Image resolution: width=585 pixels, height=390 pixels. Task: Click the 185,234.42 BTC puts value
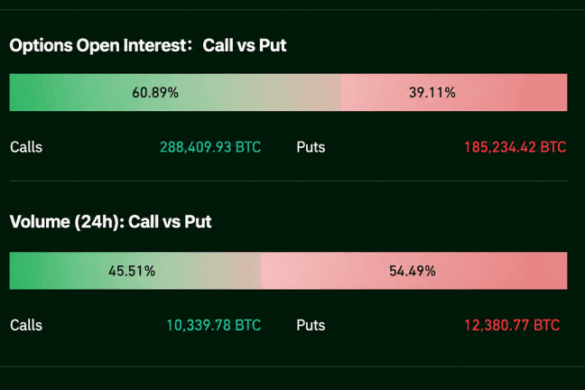[x=515, y=147]
